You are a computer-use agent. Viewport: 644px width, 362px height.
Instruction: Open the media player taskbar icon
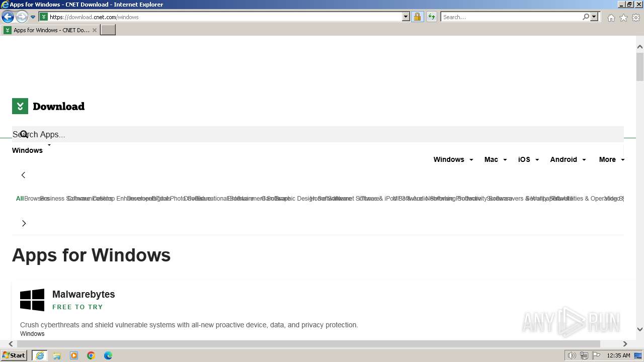[x=74, y=355]
